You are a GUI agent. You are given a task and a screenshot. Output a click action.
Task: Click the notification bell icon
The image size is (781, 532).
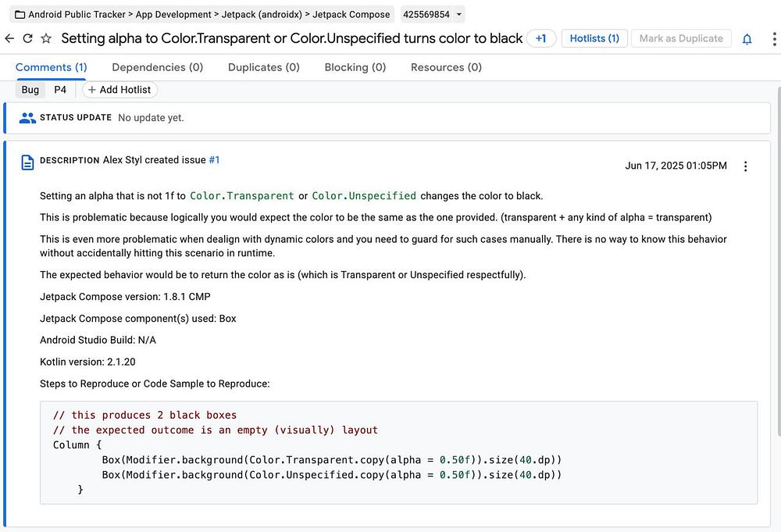click(747, 39)
